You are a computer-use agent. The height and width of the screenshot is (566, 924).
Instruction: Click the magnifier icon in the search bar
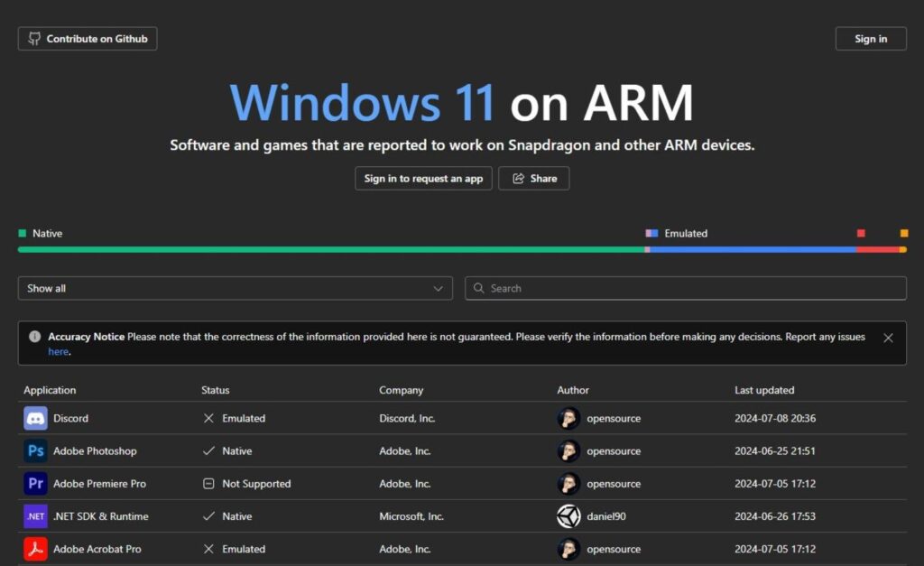[478, 288]
